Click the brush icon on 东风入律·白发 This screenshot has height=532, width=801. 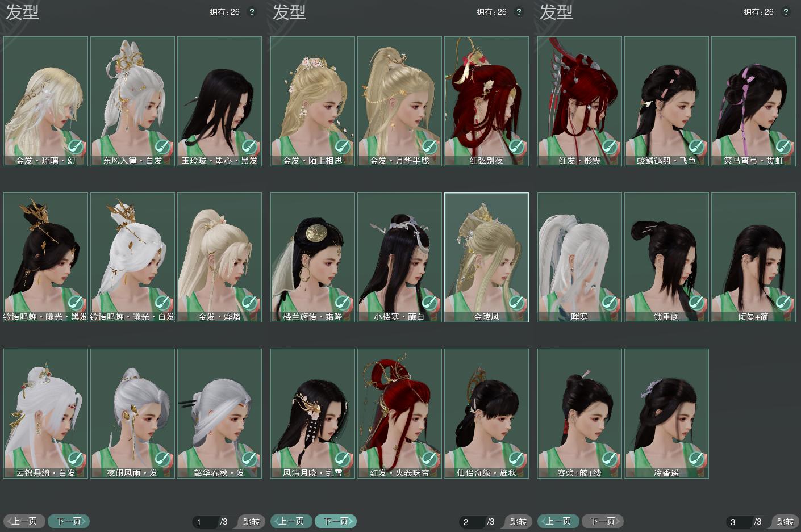pos(162,146)
